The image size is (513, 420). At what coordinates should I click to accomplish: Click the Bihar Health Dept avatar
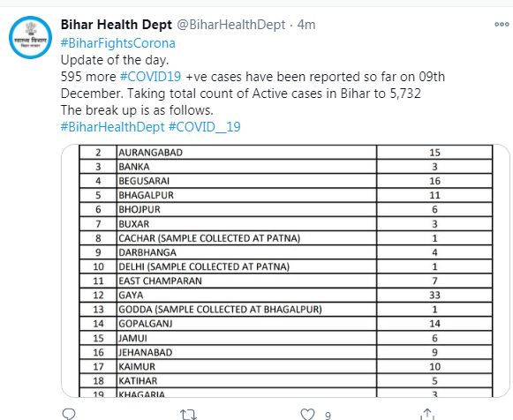30,37
